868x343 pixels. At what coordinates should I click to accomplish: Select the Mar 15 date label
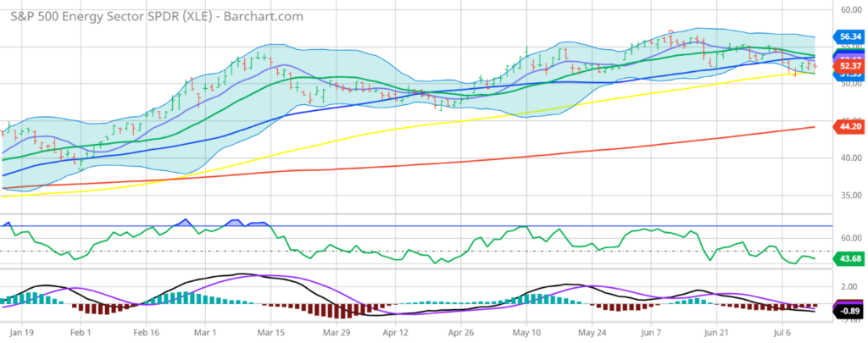coord(270,334)
